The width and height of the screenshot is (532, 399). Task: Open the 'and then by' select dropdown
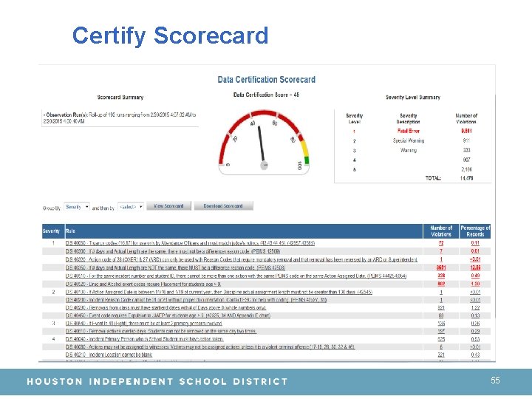click(131, 207)
